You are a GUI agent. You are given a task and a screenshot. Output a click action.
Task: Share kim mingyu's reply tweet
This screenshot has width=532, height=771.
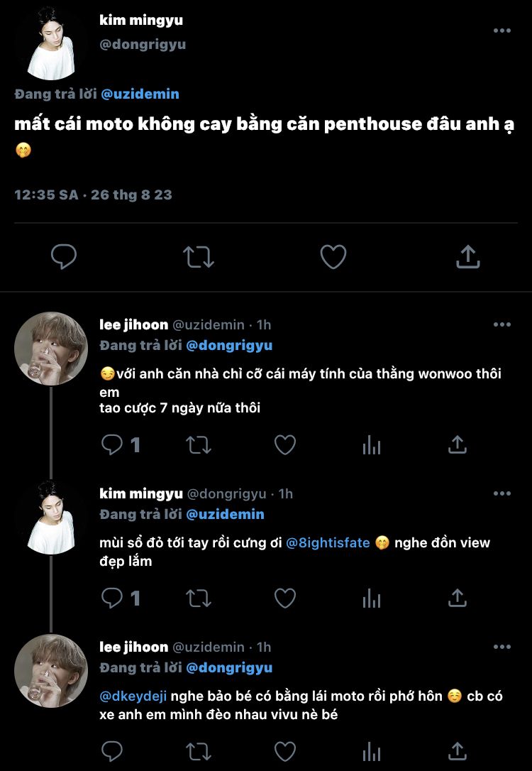(458, 598)
